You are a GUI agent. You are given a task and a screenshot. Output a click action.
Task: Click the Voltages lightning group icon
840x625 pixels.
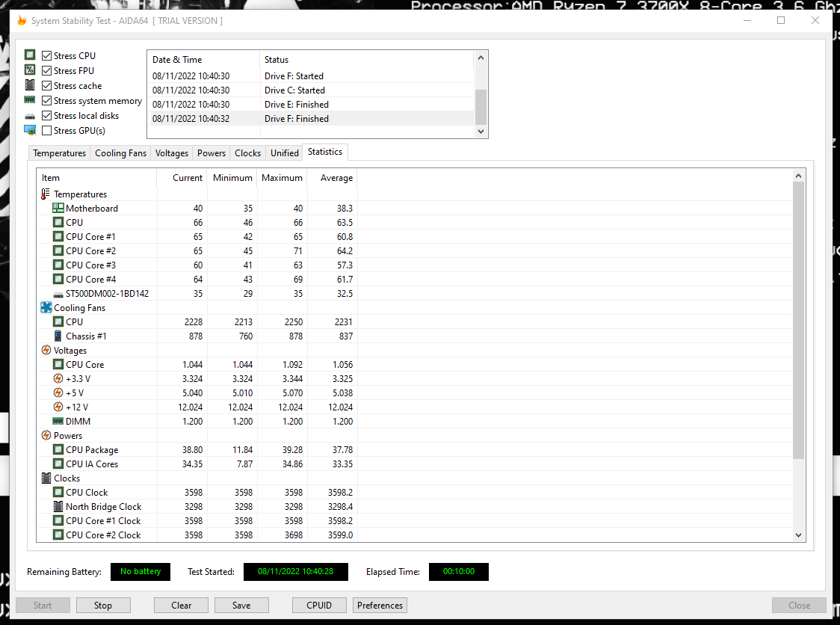[46, 349]
